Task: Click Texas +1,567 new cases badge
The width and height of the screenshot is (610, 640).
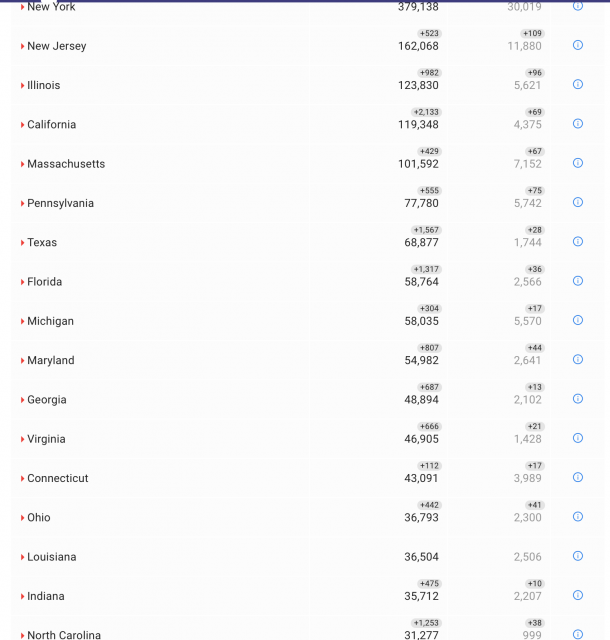Action: 426,230
